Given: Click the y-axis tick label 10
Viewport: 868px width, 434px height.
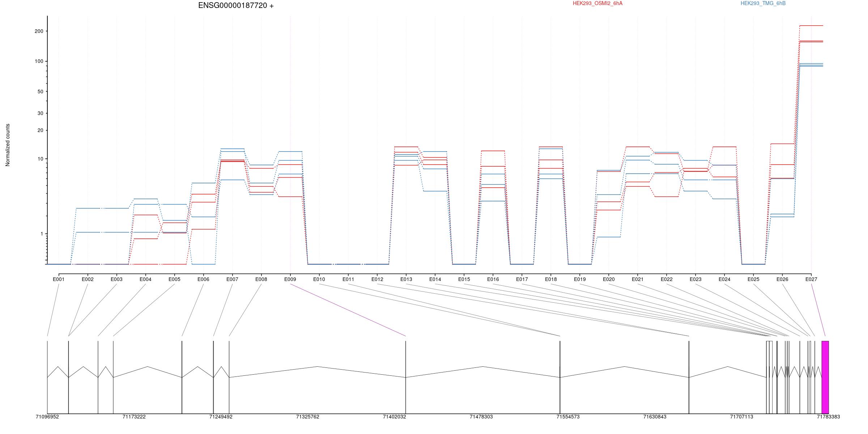Looking at the screenshot, I should pos(40,159).
